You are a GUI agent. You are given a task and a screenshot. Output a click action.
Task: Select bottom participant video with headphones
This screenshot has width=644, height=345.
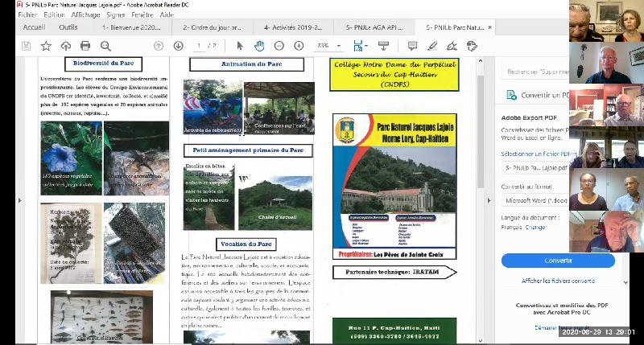click(x=606, y=232)
